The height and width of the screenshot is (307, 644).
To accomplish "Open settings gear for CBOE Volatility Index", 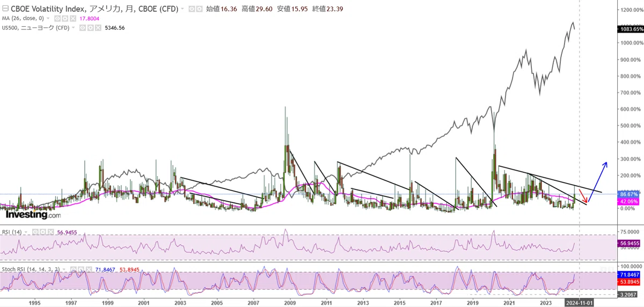I will click(199, 9).
